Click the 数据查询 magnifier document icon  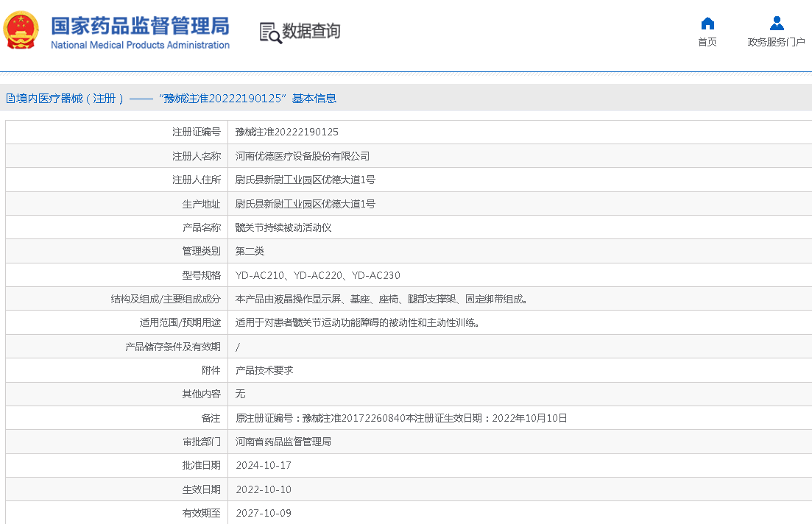click(270, 32)
